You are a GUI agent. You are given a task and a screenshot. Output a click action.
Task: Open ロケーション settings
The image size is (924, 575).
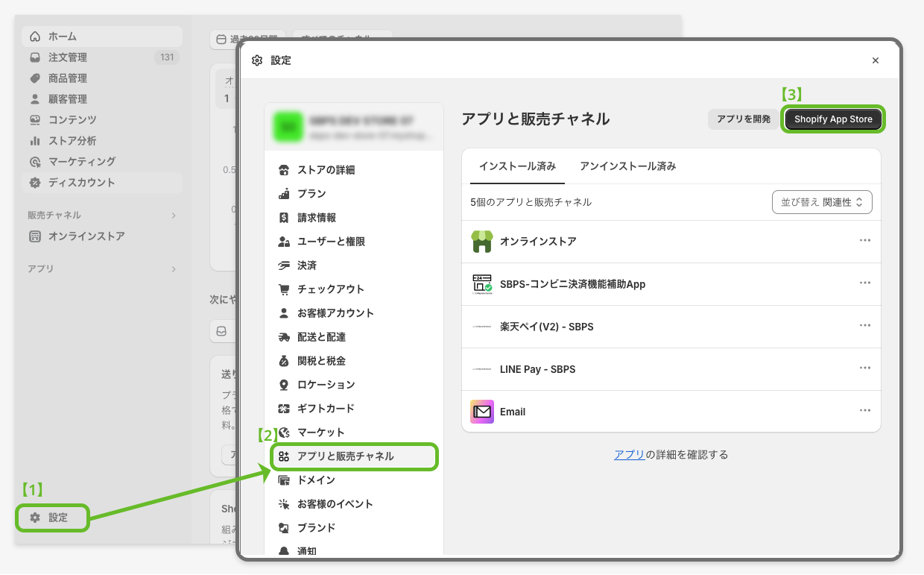[354, 385]
